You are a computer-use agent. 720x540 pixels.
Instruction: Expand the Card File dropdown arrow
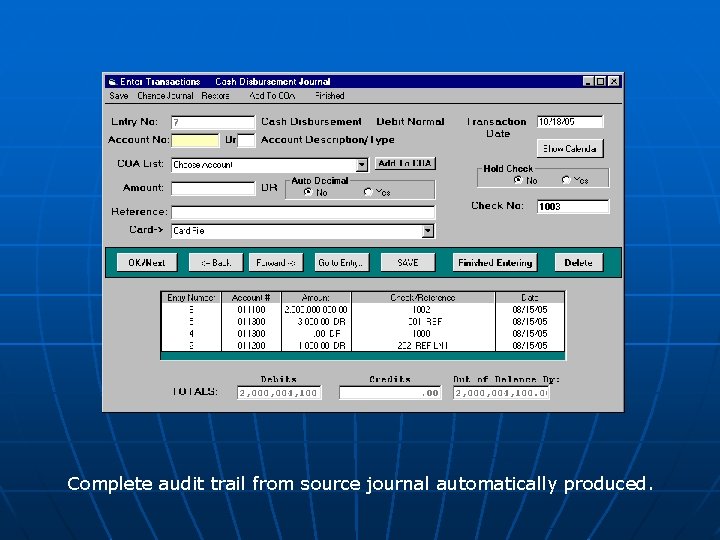point(428,231)
